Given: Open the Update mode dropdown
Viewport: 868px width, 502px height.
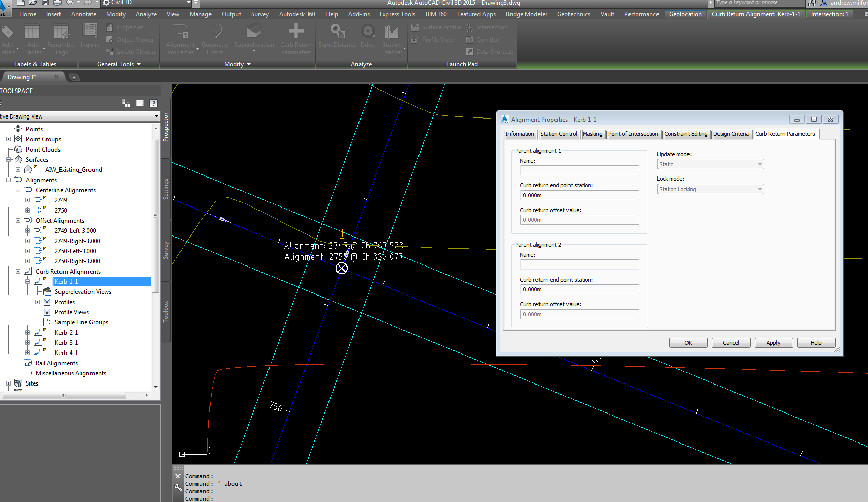Looking at the screenshot, I should (x=710, y=164).
